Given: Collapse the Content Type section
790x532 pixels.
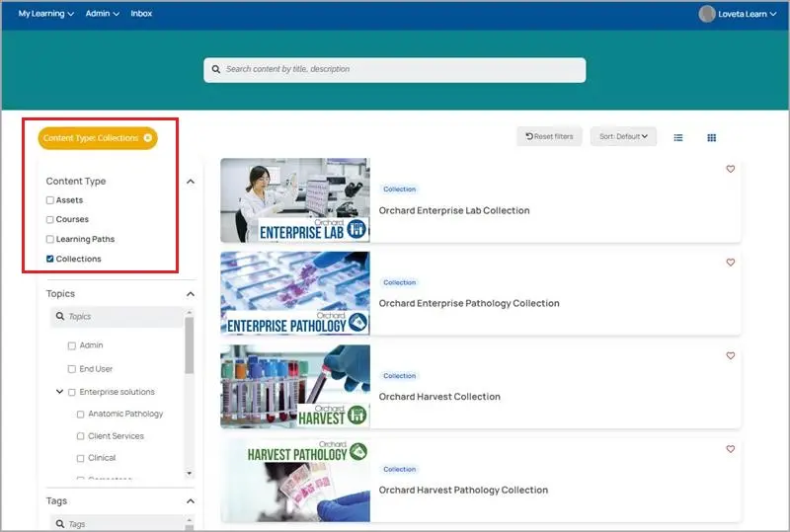Looking at the screenshot, I should point(191,182).
